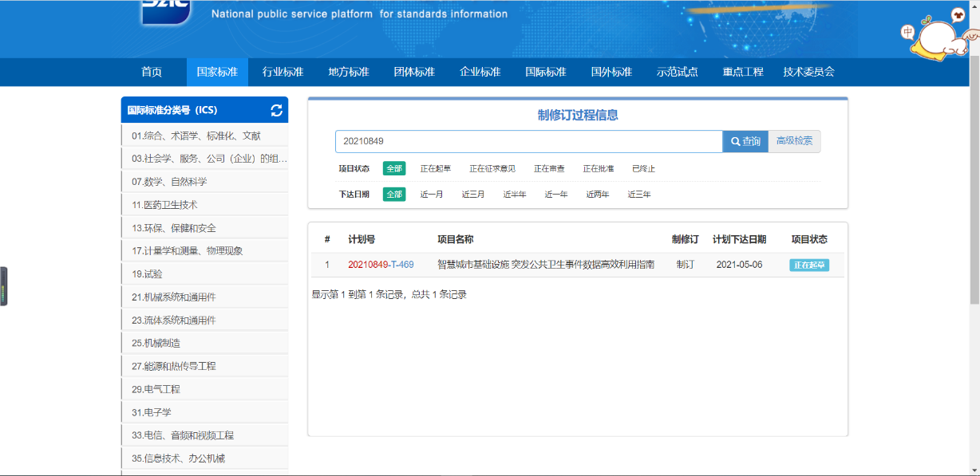Go to the 技术委员会 navigation tab
Viewport: 980px width, 476px height.
[808, 72]
